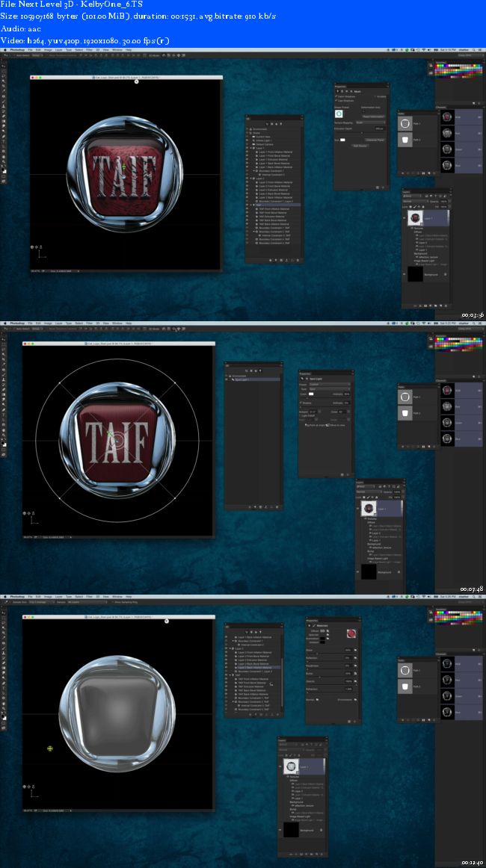Viewport: 486px width, 868px height.
Task: Click Shine texture folder icon in Materials properties
Action: pyautogui.click(x=355, y=651)
